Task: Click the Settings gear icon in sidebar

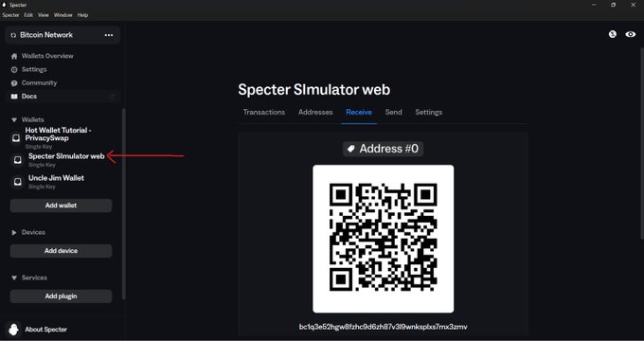Action: [x=14, y=70]
